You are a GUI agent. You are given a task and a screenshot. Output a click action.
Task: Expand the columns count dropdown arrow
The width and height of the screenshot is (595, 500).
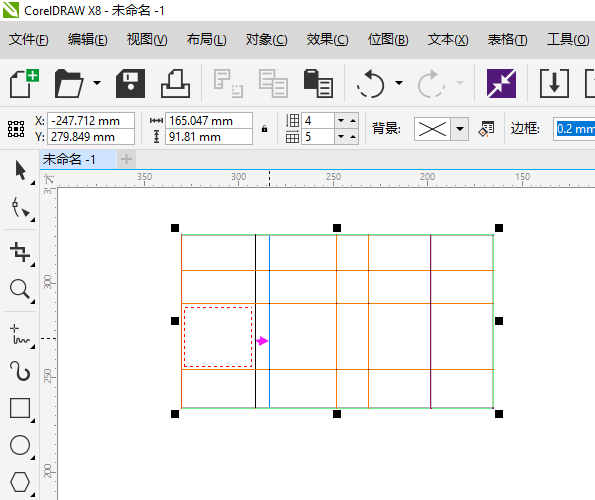[341, 137]
